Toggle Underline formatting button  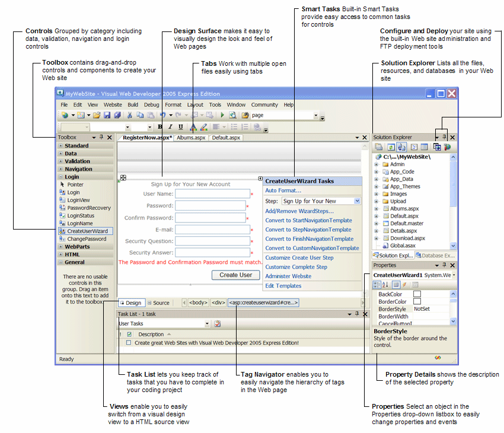click(x=181, y=127)
